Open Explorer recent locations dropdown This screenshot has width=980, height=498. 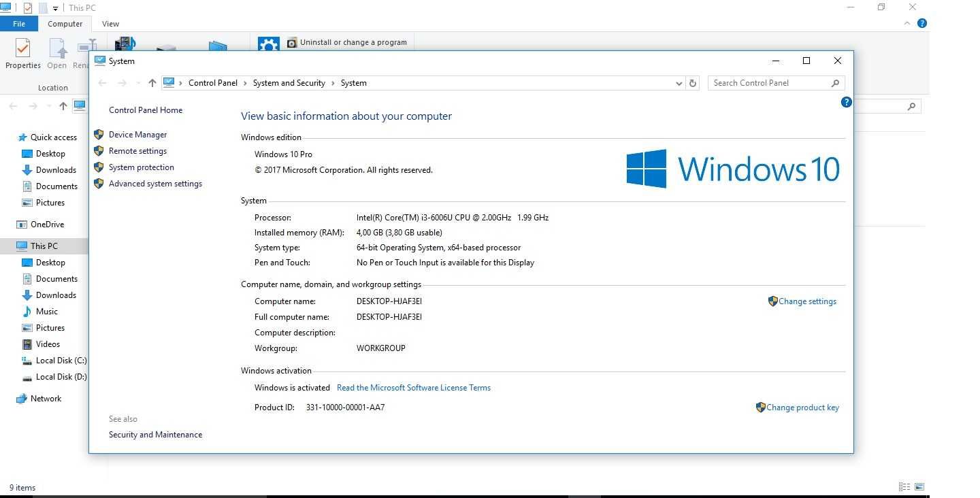pos(49,106)
